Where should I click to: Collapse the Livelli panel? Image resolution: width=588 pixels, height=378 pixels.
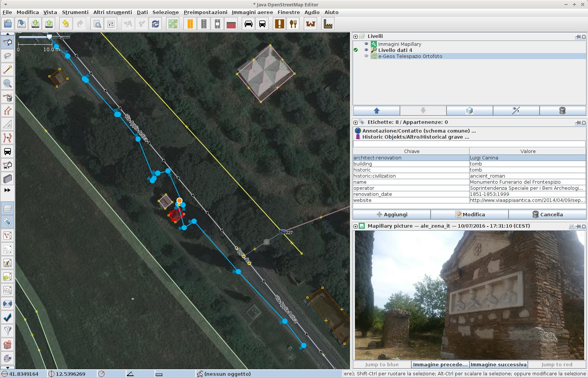tap(355, 37)
